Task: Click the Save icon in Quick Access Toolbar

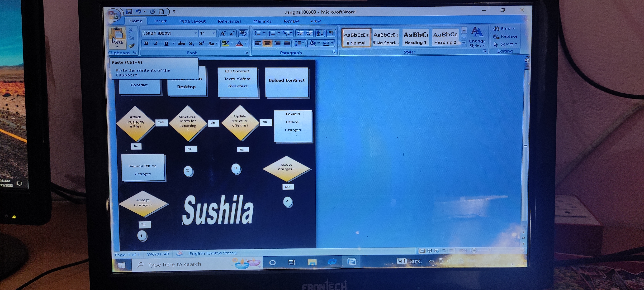Action: coord(129,11)
